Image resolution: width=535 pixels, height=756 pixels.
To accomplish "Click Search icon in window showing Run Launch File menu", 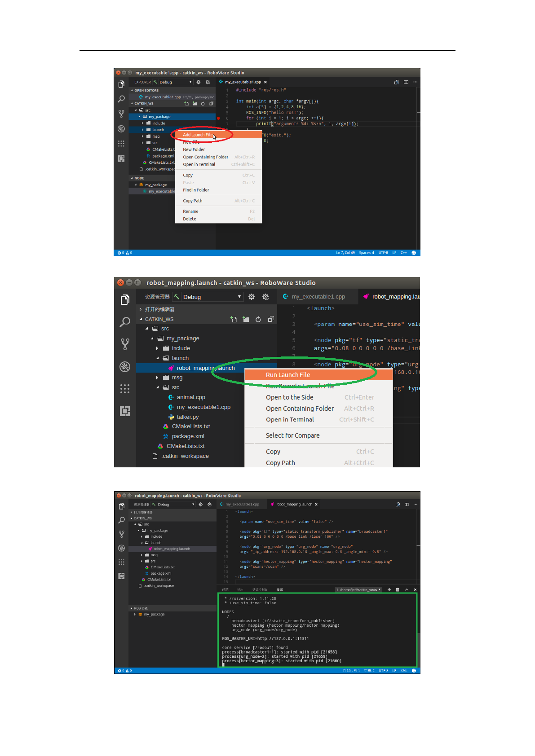I will tap(125, 322).
